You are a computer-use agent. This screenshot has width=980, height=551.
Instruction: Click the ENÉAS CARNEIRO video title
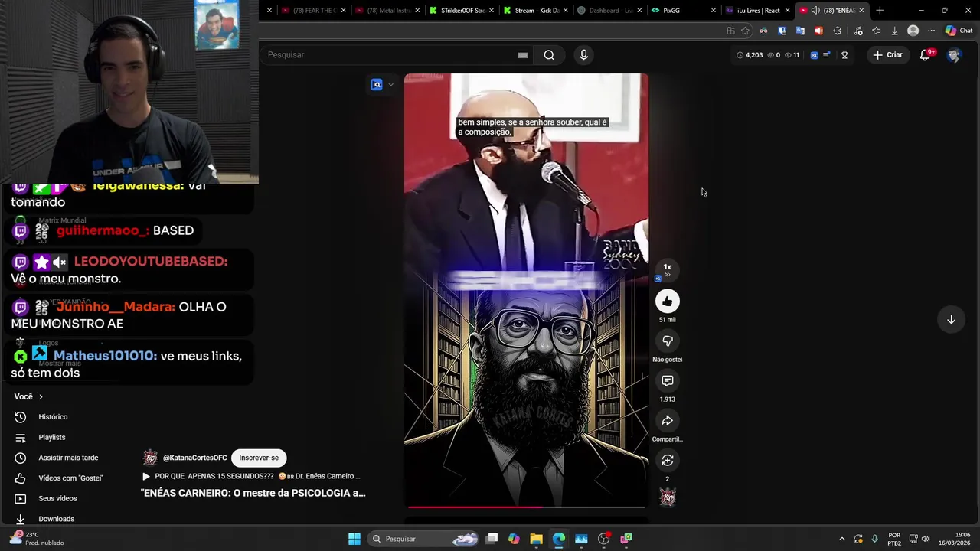(x=253, y=493)
